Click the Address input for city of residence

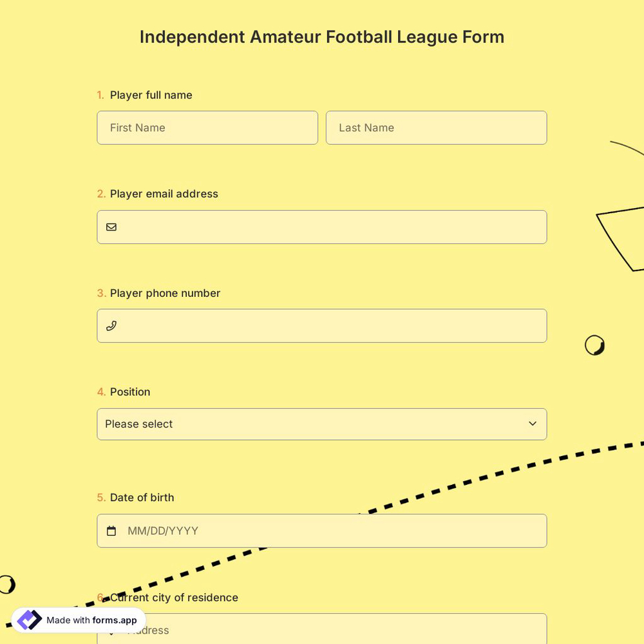coord(322,630)
